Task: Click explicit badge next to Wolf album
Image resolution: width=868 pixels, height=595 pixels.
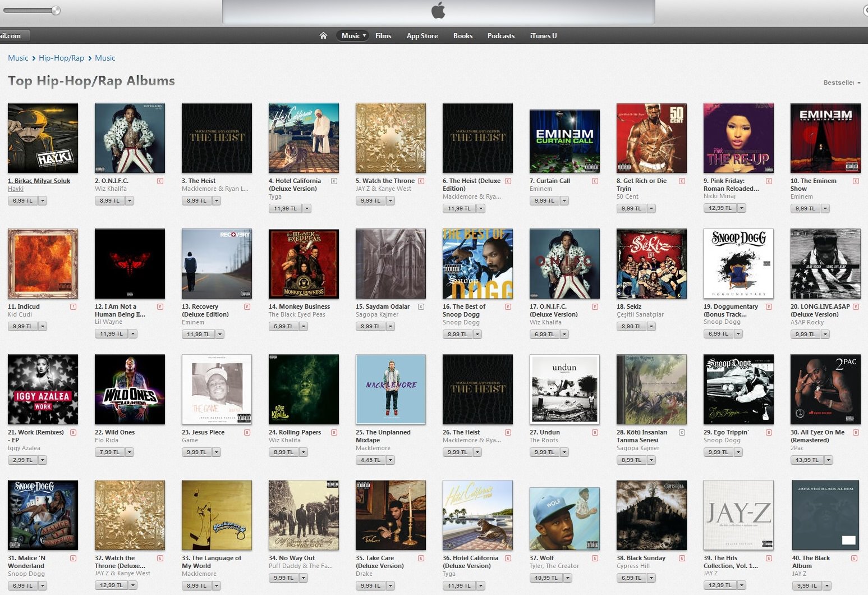Action: point(595,558)
